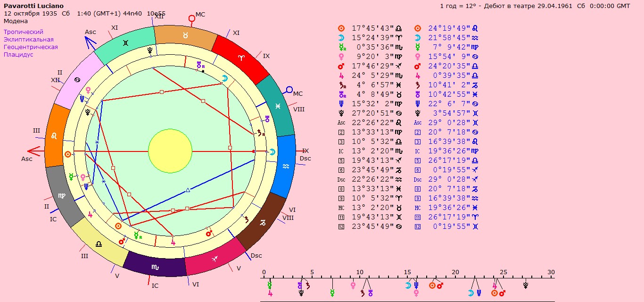
Task: Click the Uranus glyph in the 4° 8'49" row
Action: tap(342, 94)
